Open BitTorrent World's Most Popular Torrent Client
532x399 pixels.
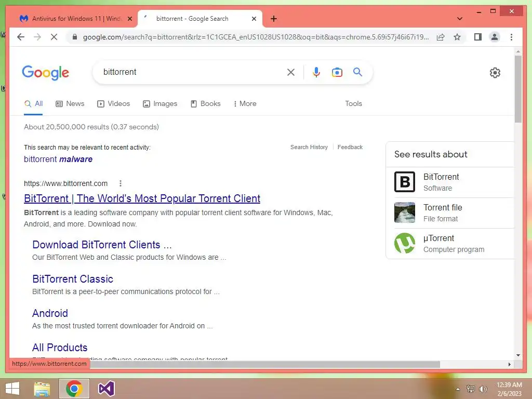(x=142, y=198)
